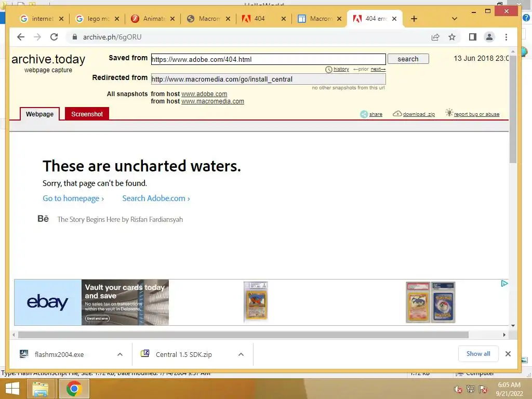
Task: Open downloaded flashmx2004.exe
Action: (x=59, y=354)
